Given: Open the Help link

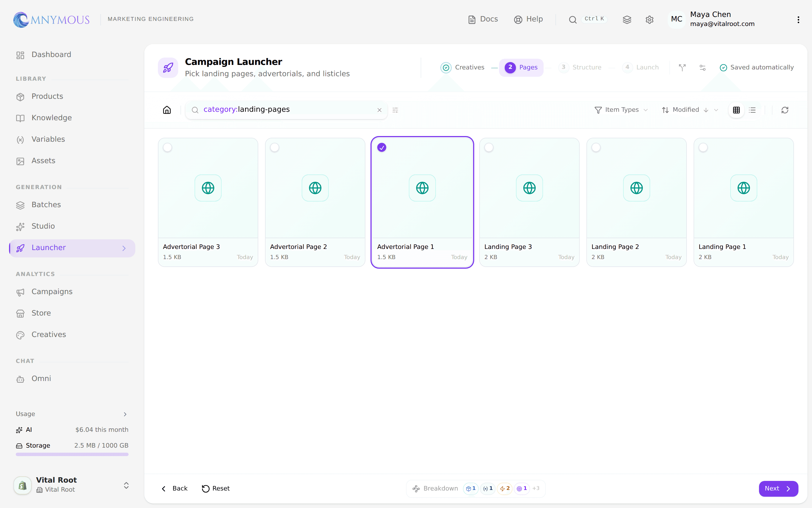Looking at the screenshot, I should pos(528,19).
